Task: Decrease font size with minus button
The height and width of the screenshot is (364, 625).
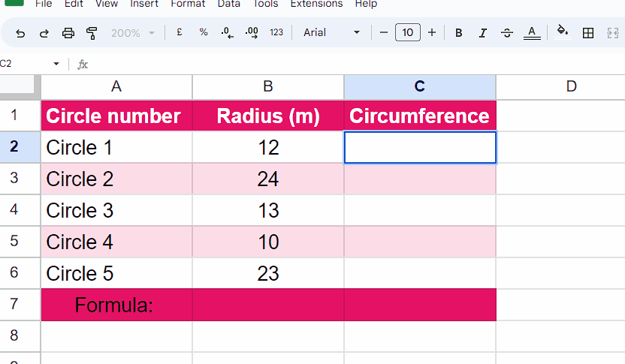Action: pos(383,32)
